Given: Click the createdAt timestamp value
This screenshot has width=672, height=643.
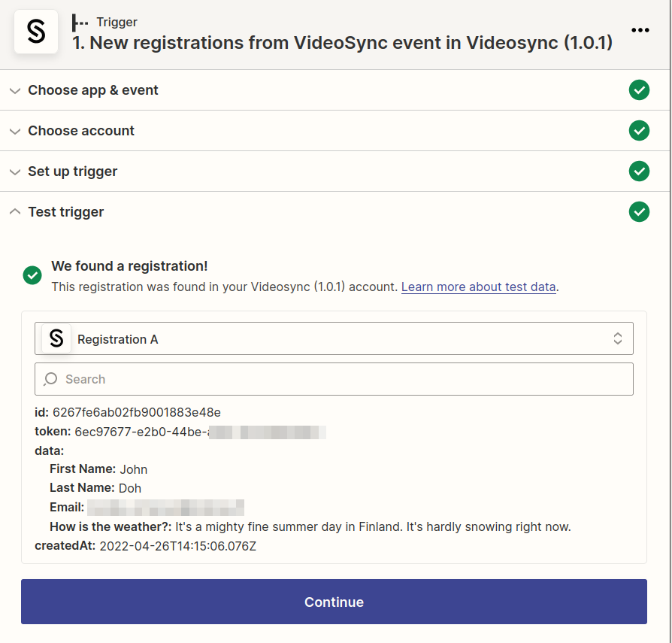Looking at the screenshot, I should click(178, 546).
